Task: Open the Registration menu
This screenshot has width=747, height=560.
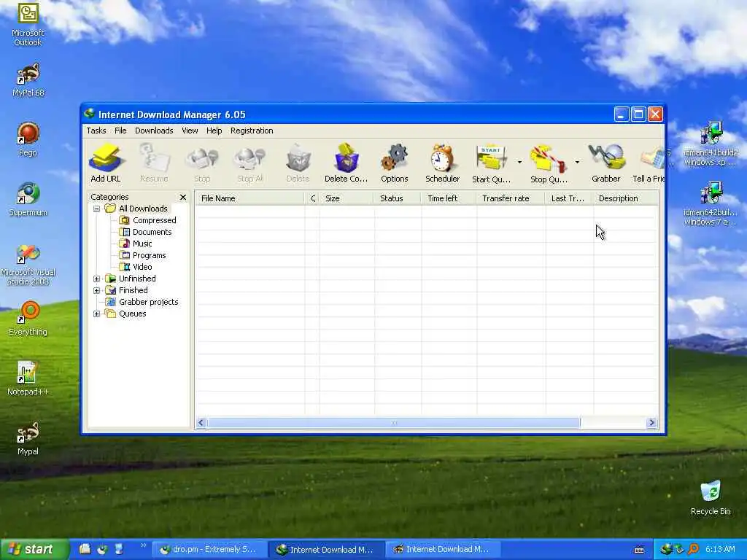Action: [252, 131]
